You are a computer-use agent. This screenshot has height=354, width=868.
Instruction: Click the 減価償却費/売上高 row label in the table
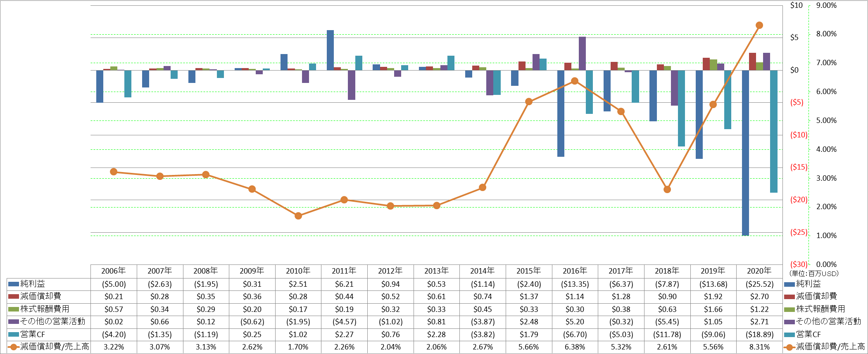55,347
